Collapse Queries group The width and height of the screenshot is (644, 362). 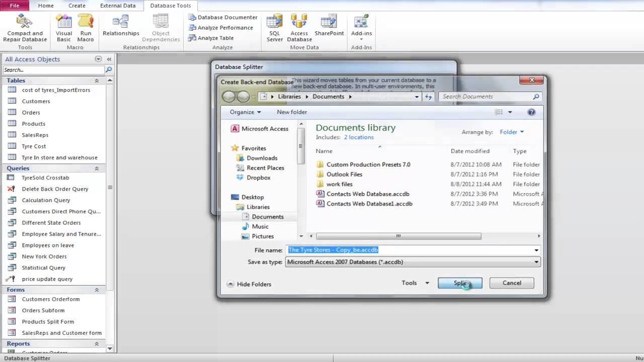pos(97,168)
